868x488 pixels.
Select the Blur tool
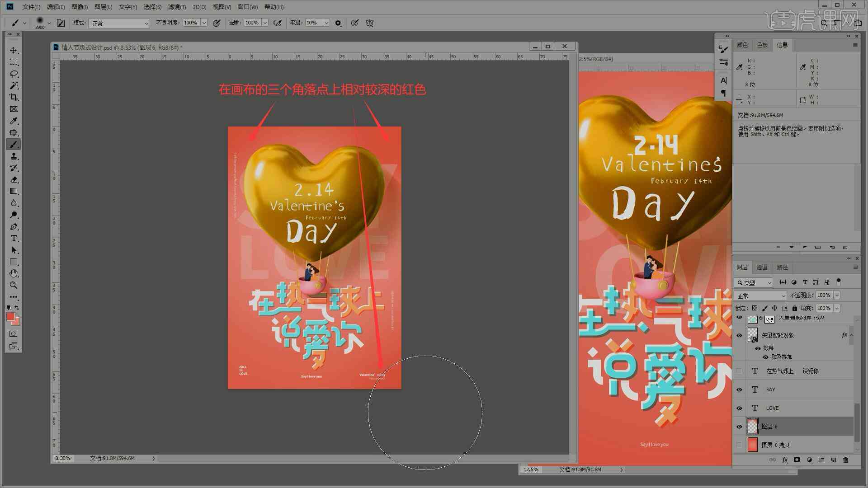click(x=14, y=203)
